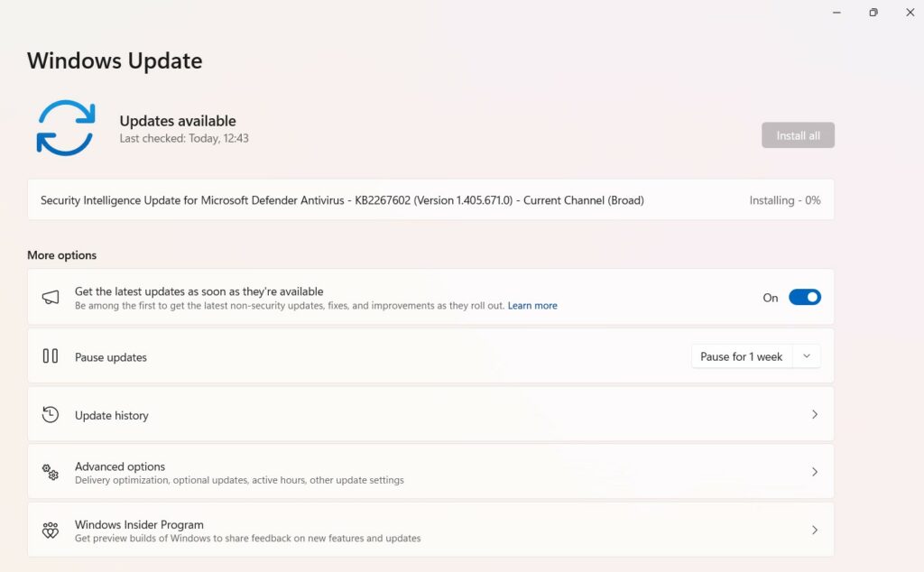Click the clock icon beside Update history
This screenshot has height=572, width=924.
point(51,414)
